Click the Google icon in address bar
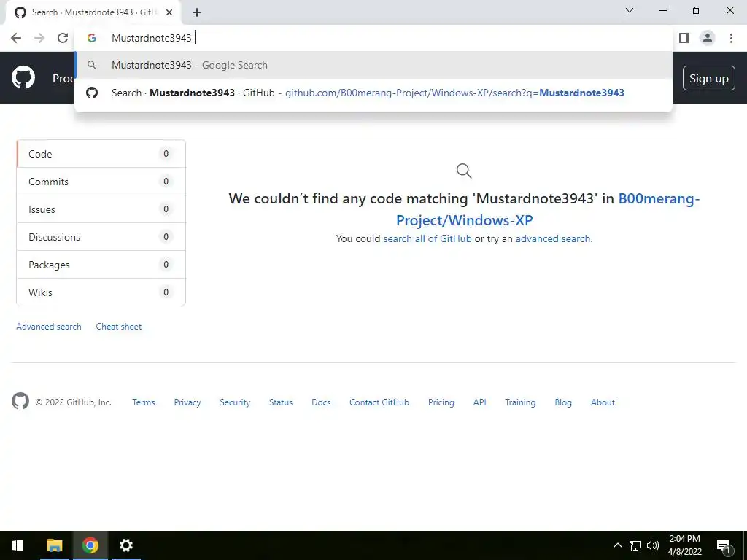Viewport: 747px width, 560px height. [92, 38]
